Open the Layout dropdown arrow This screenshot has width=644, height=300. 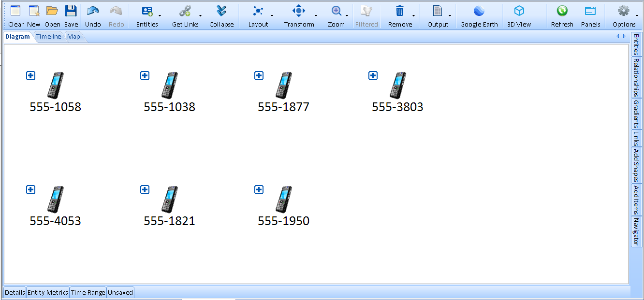(272, 16)
